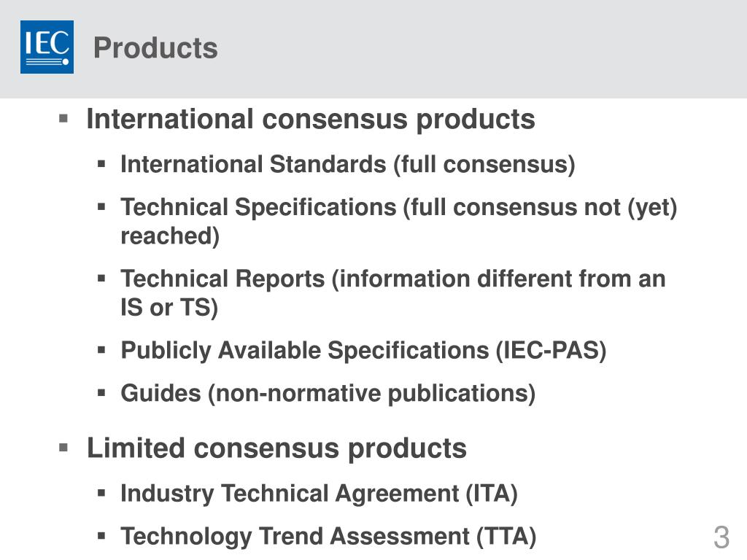Click the IEC logo icon
The height and width of the screenshot is (560, 747).
click(x=47, y=47)
